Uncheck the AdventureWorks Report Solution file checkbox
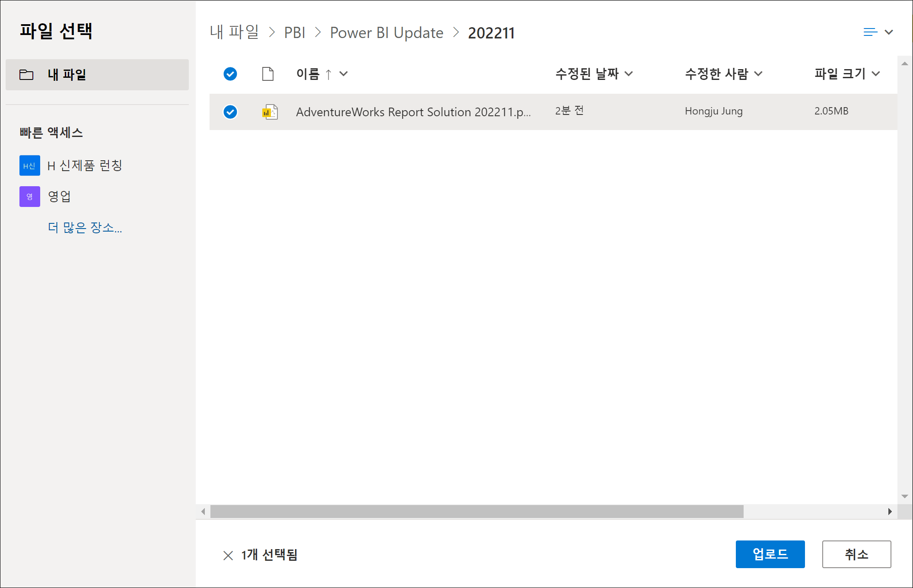This screenshot has height=588, width=913. (x=230, y=112)
